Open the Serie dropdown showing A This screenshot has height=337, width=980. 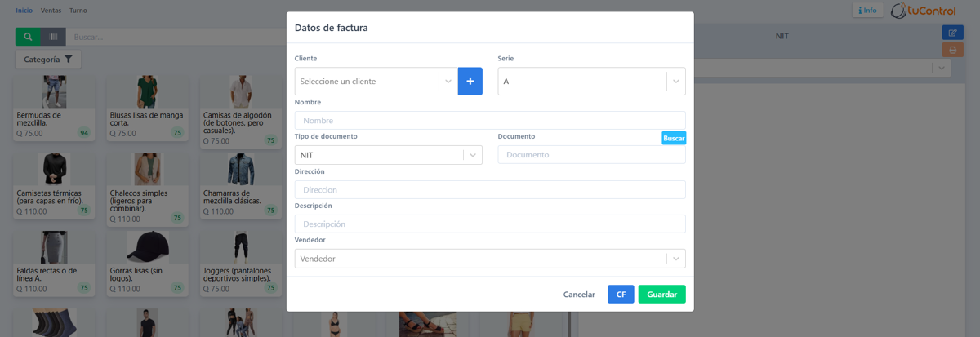[591, 82]
